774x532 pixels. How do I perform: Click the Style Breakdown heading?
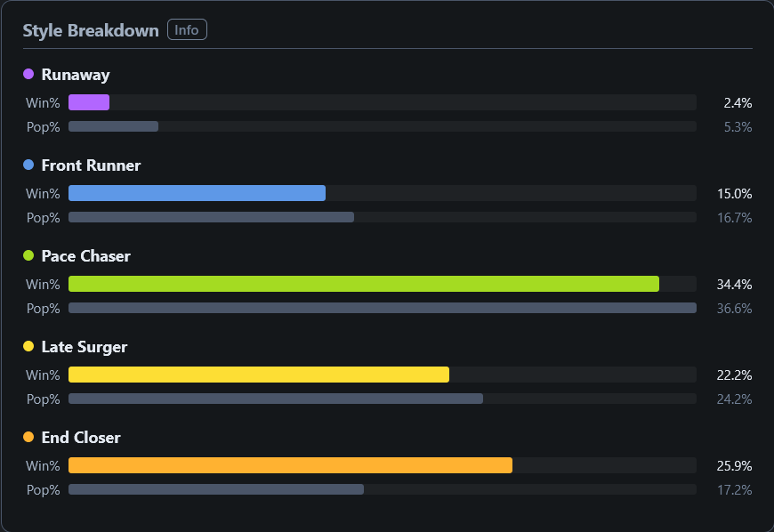click(x=91, y=30)
